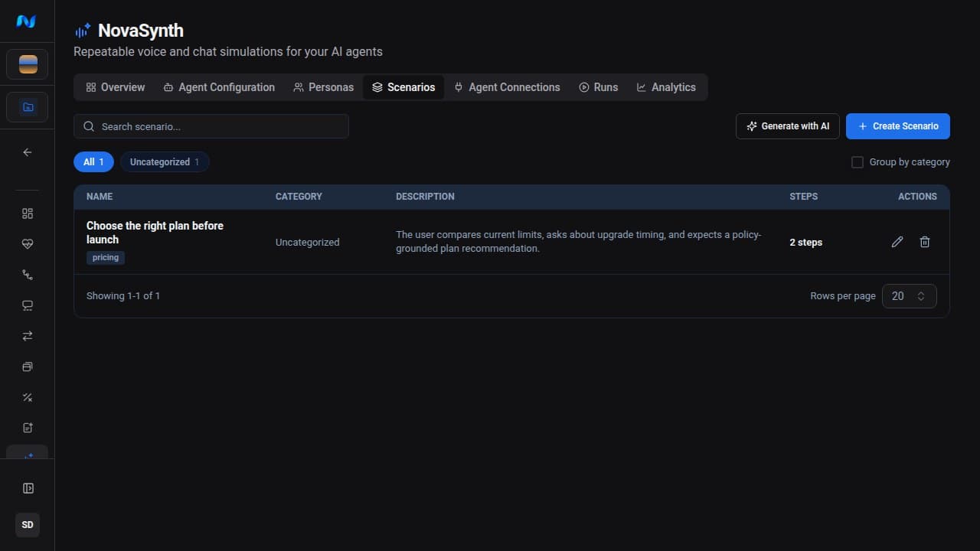Screen dimensions: 980x551
Task: Open the dashboard grid icon in sidebar
Action: point(28,214)
